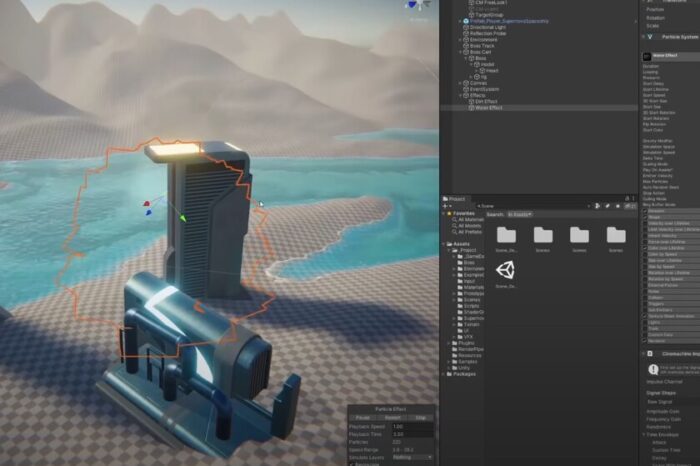Click the save search star icon
The height and width of the screenshot is (466, 700).
pos(618,206)
